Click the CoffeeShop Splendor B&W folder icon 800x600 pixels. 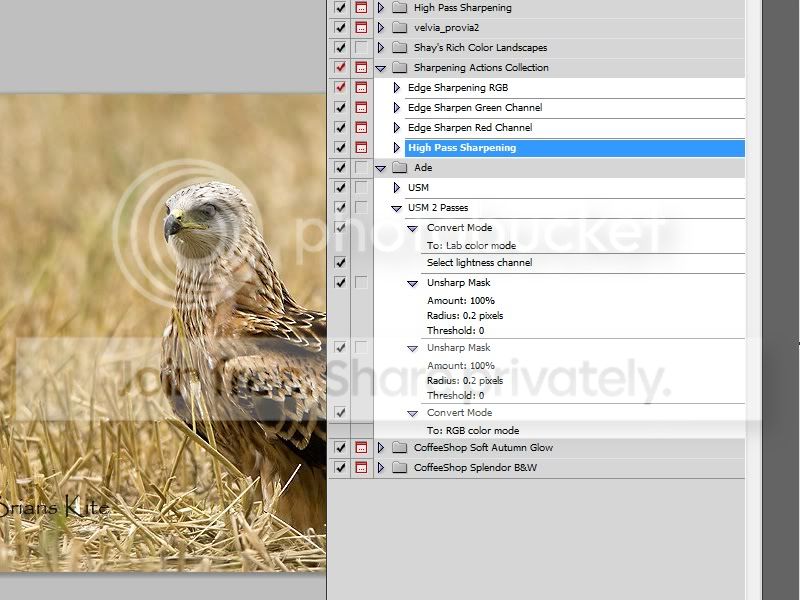(400, 468)
